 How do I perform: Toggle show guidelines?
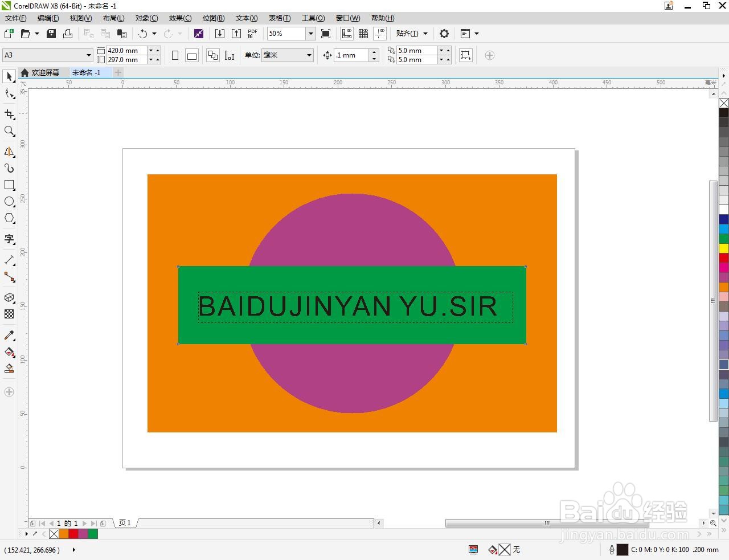point(380,34)
